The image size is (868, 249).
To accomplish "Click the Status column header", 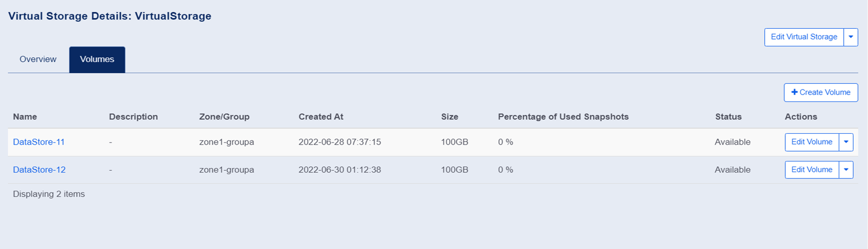I will coord(728,117).
